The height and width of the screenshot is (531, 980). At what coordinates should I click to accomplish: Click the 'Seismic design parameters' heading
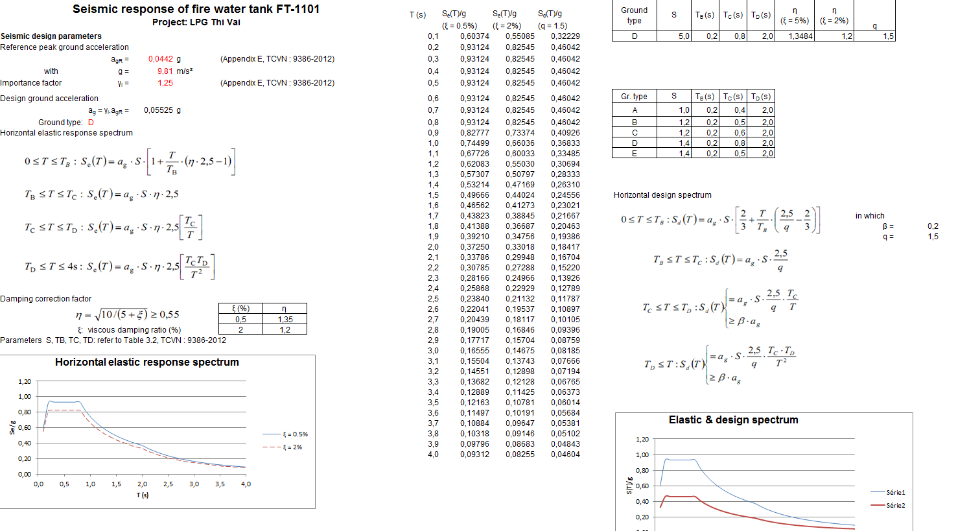pos(51,36)
